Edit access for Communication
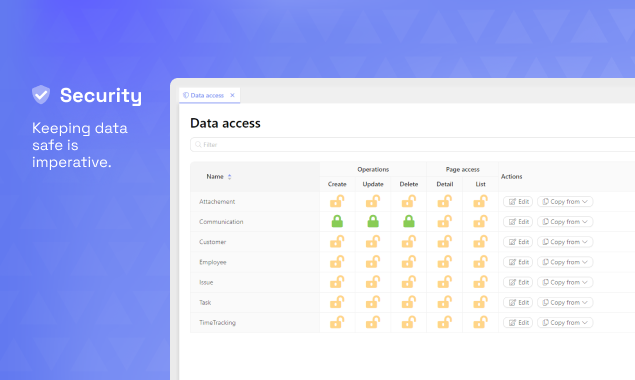The width and height of the screenshot is (635, 380). point(518,222)
